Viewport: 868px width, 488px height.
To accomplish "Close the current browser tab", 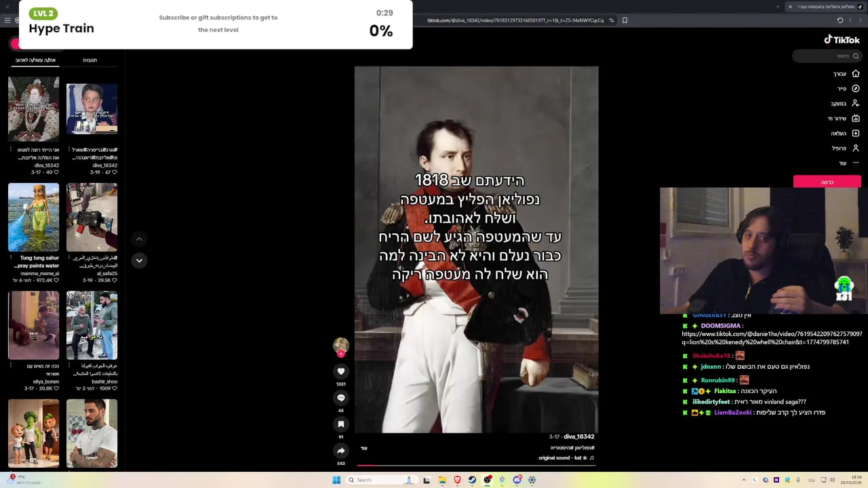I will tap(790, 6).
